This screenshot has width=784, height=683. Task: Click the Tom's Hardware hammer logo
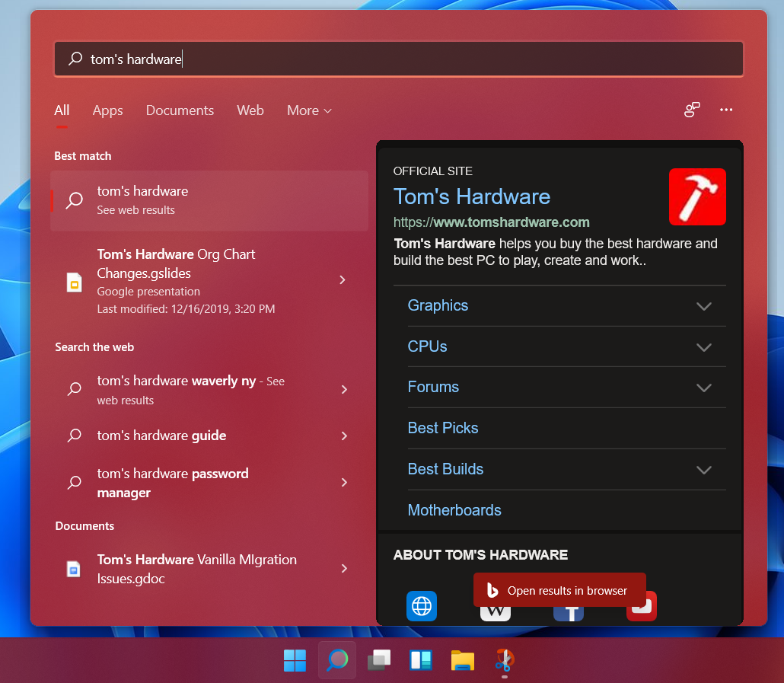click(697, 196)
